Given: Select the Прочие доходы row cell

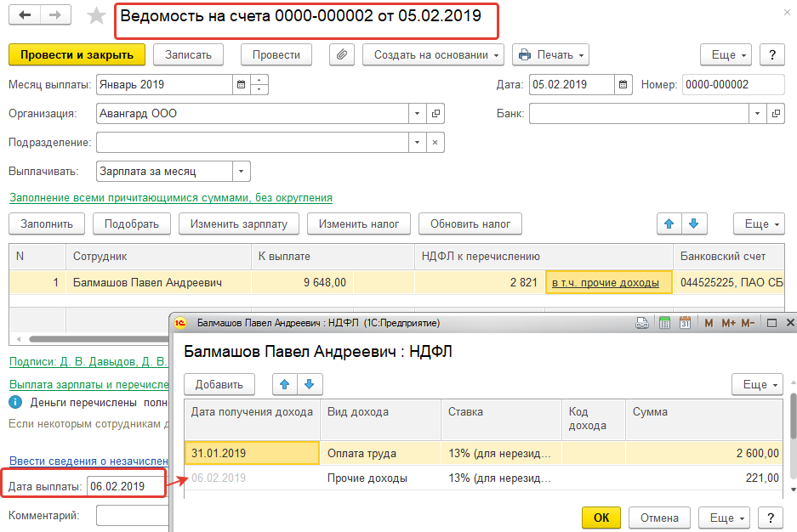Looking at the screenshot, I should coord(381,478).
